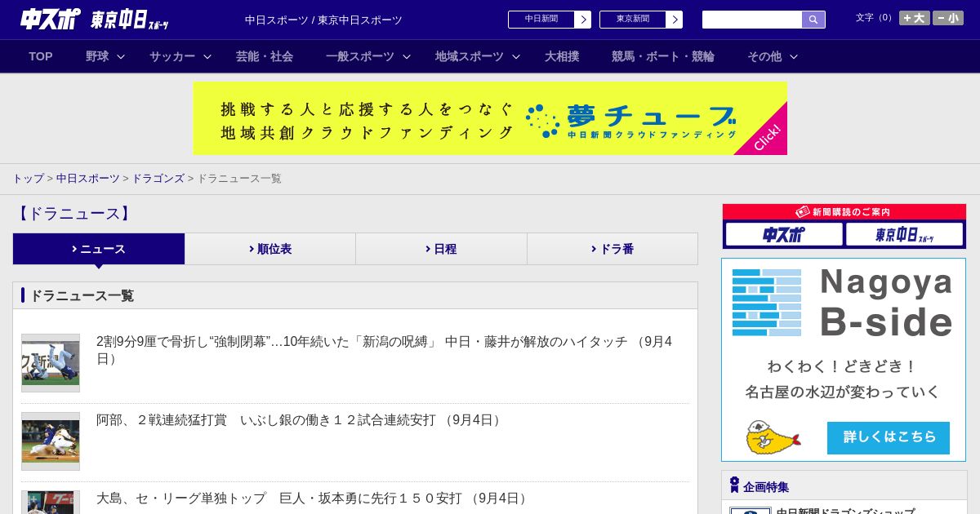The image size is (980, 514).
Task: Expand the 地域スポーツ chevron
Action: (516, 57)
